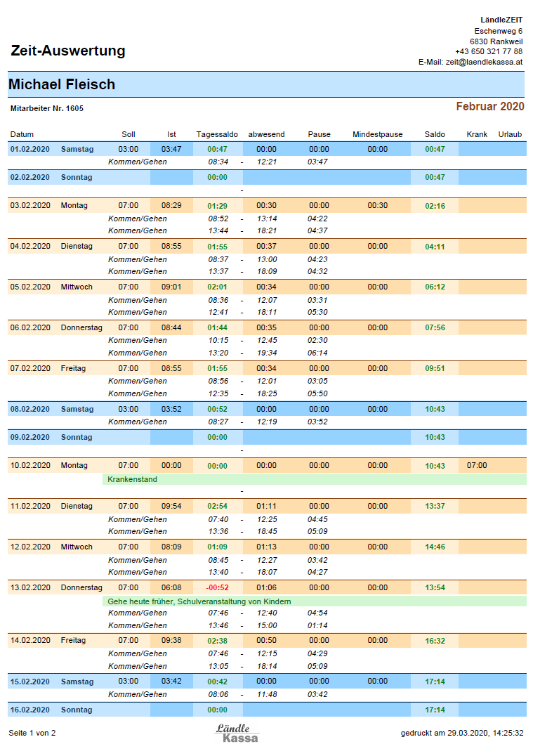Click the LändleZEIT company name
This screenshot has width=533, height=756.
click(501, 20)
